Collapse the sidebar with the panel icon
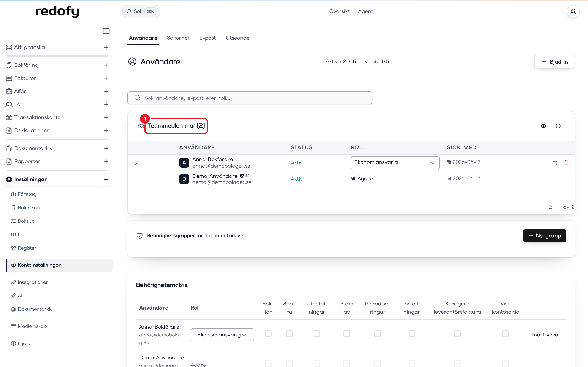 [106, 31]
